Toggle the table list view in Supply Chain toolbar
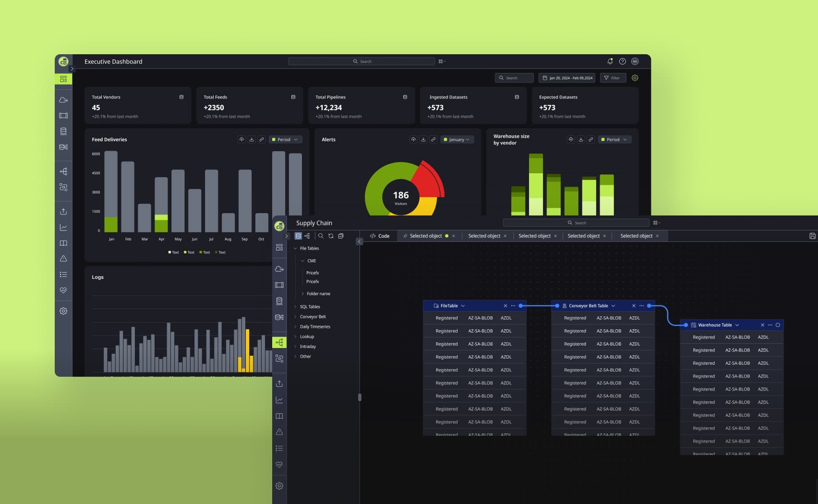Image resolution: width=818 pixels, height=504 pixels. point(298,236)
